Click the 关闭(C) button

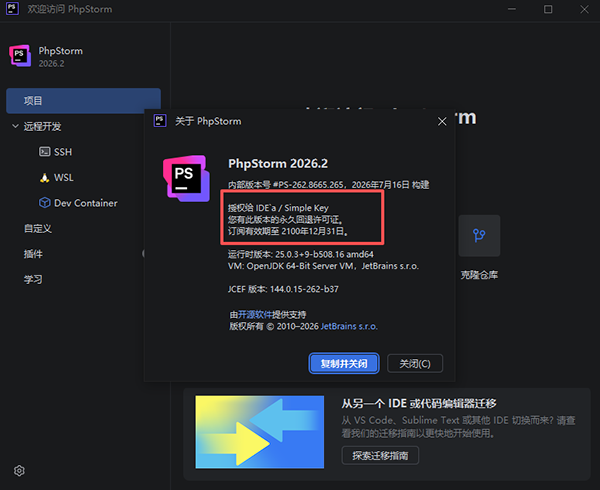point(415,363)
